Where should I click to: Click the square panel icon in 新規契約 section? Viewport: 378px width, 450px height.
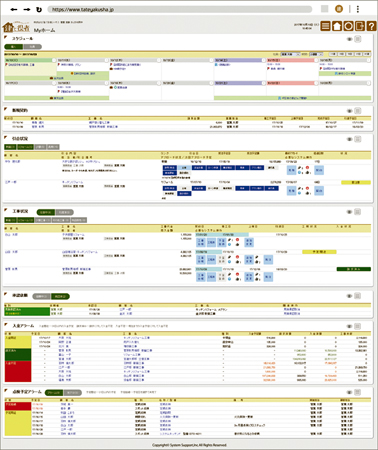[358, 111]
